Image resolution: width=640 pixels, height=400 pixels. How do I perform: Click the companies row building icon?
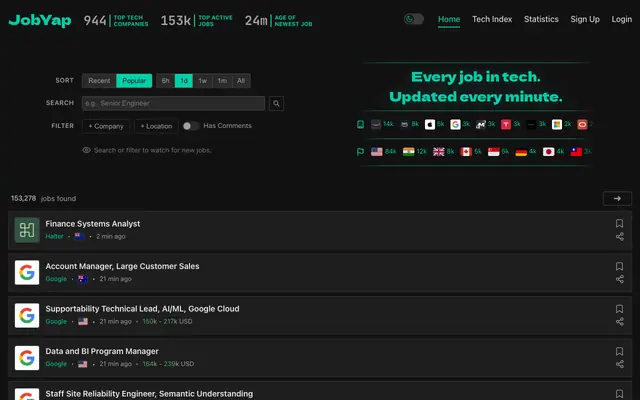[360, 124]
